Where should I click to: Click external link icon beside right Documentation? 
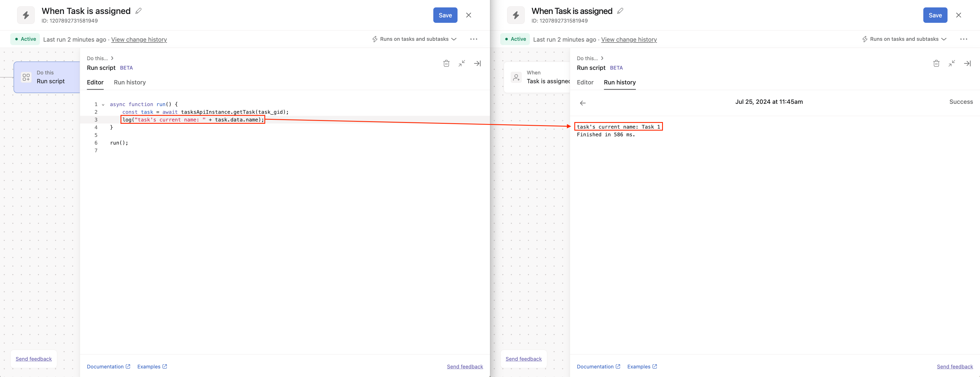tap(618, 366)
